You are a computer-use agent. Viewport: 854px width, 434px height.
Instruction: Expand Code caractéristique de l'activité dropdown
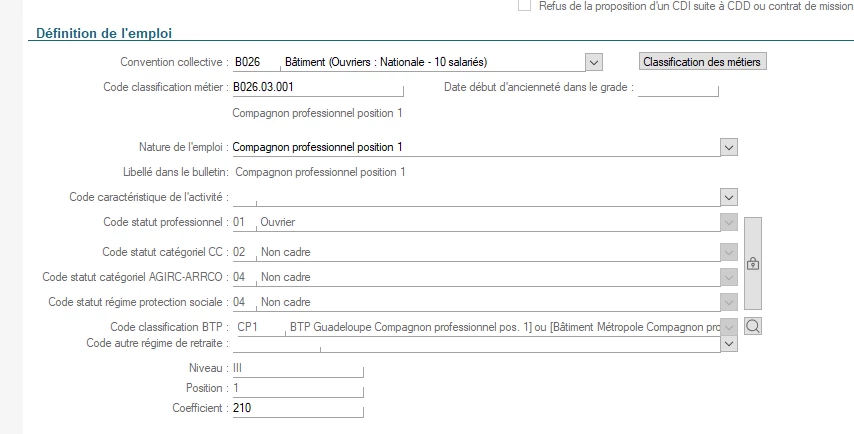tap(729, 197)
